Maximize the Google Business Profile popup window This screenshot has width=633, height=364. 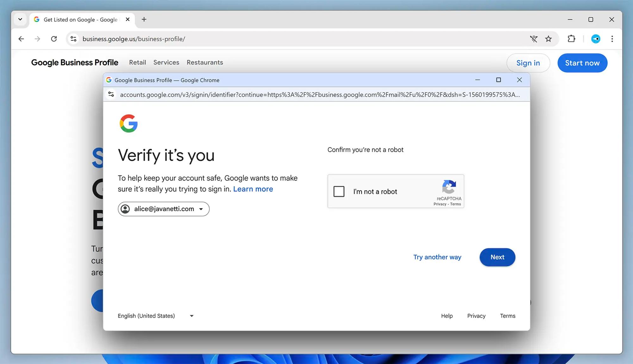(x=498, y=80)
